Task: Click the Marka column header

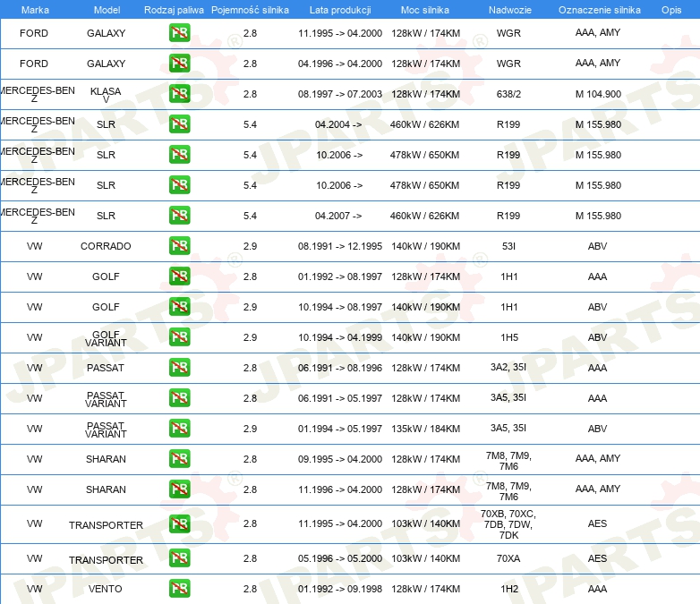Action: point(35,10)
